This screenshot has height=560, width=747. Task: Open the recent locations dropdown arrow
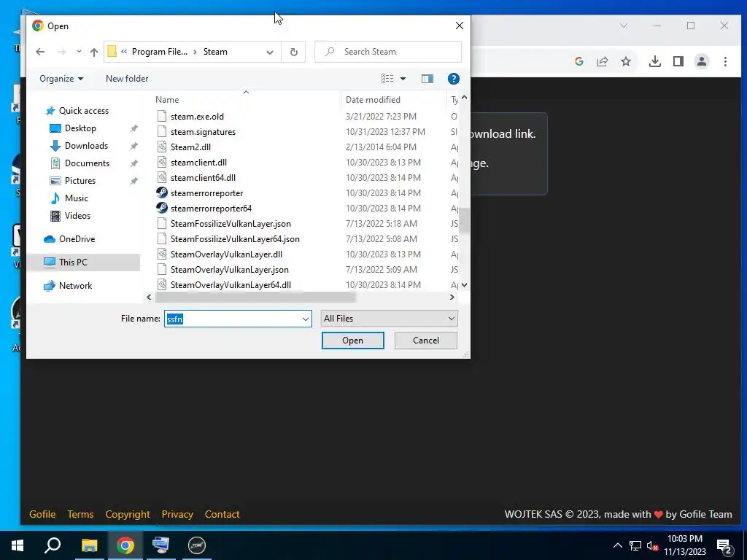[x=79, y=52]
